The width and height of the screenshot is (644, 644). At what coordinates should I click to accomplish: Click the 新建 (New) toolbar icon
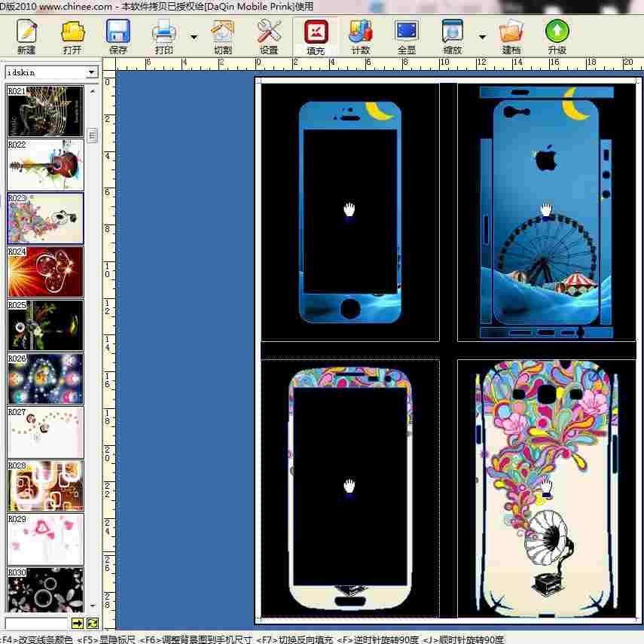26,36
